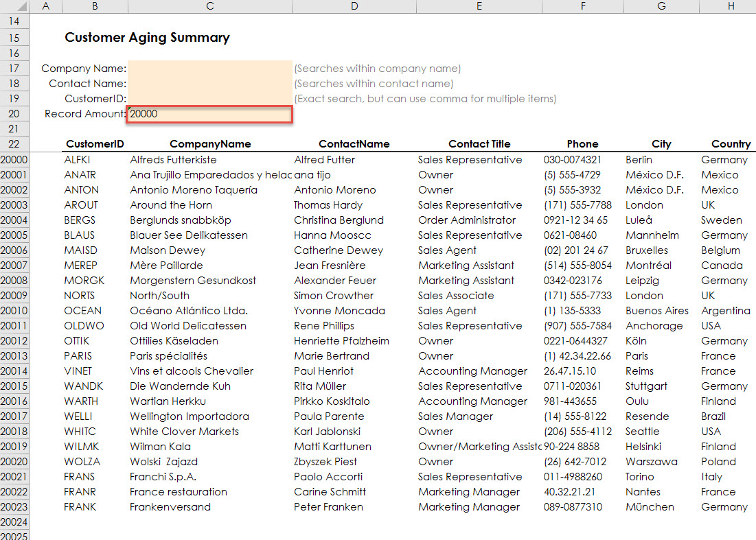Click the 'CustomerID:' label above Record Amount

[x=95, y=98]
